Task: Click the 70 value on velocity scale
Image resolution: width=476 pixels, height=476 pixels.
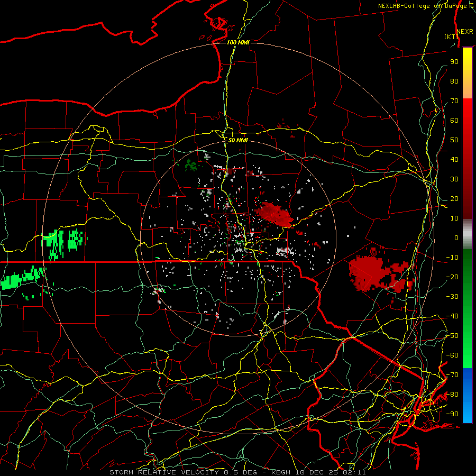Action: [454, 101]
